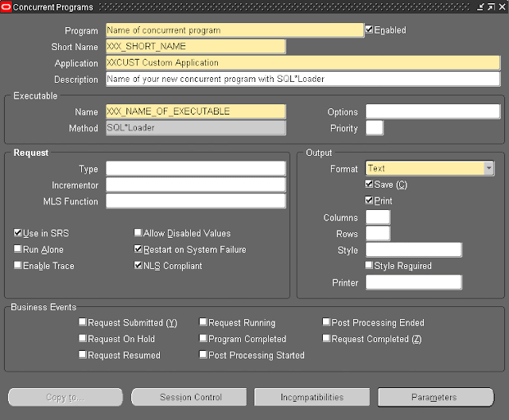509x420 pixels.
Task: Close the Concurrent Programs window
Action: tap(502, 7)
